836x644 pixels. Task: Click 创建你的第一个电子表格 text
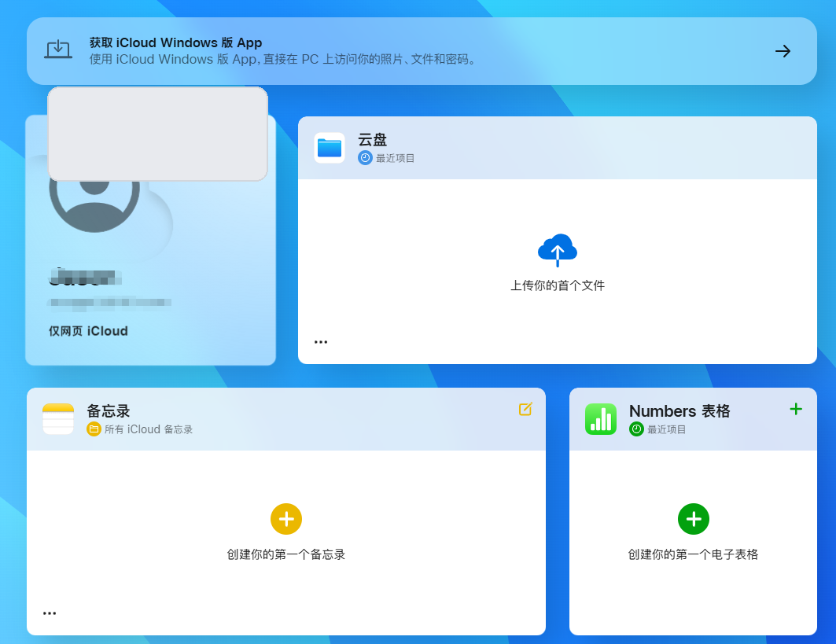pyautogui.click(x=693, y=554)
